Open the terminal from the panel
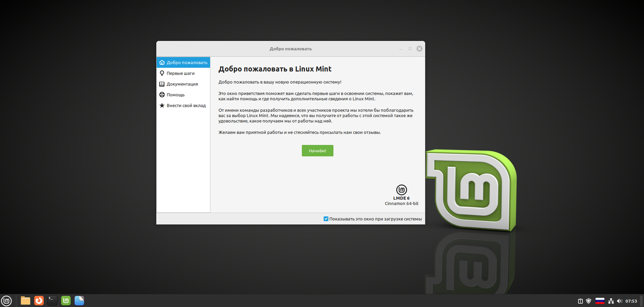Screen dimensions: 644x307 click(x=52, y=301)
